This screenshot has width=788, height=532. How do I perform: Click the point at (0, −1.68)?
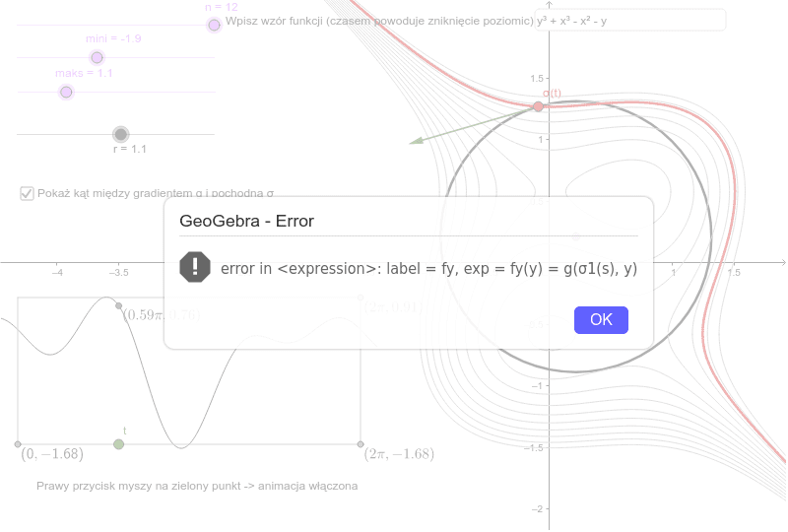18,444
